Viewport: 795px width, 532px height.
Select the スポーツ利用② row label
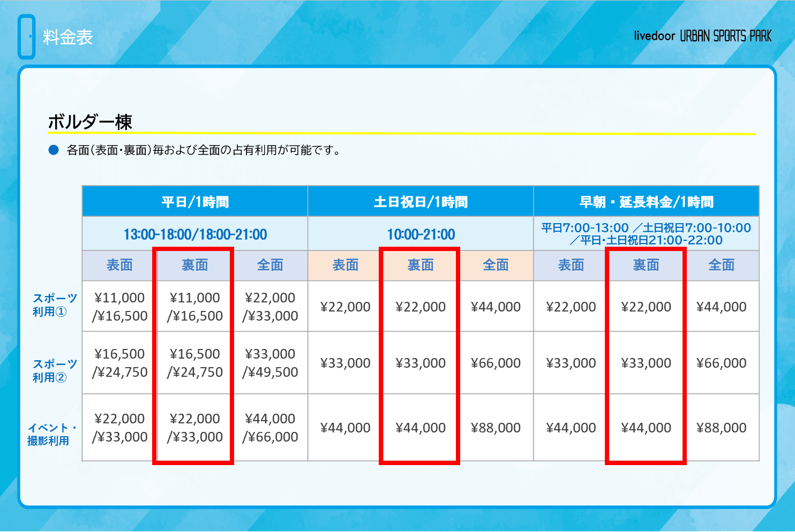click(x=54, y=370)
